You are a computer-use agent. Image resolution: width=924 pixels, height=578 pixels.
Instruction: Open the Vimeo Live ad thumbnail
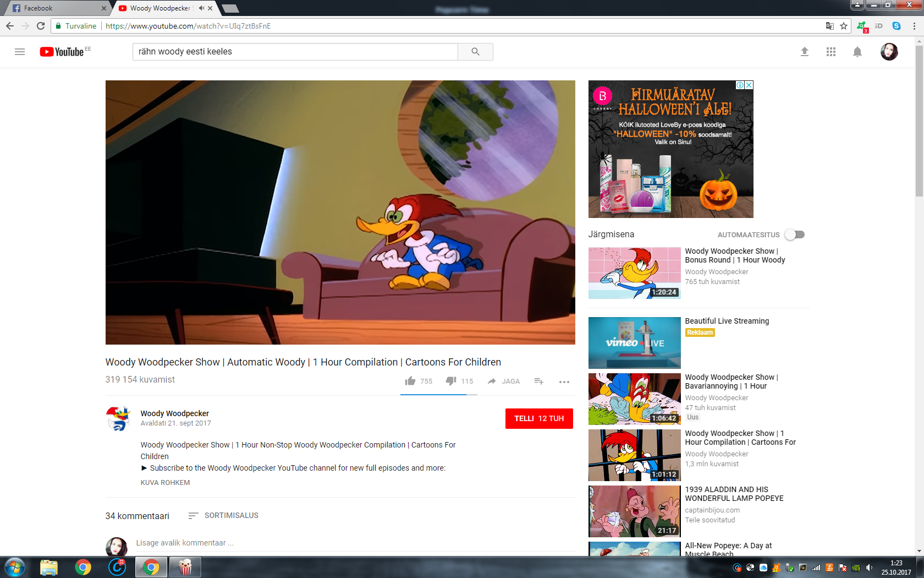634,343
